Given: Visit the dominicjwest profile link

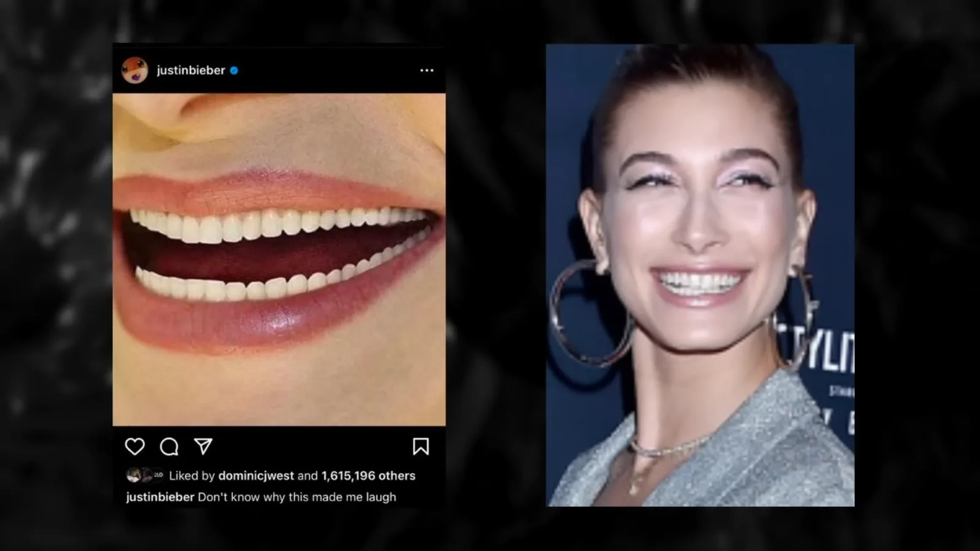Looking at the screenshot, I should [x=256, y=476].
